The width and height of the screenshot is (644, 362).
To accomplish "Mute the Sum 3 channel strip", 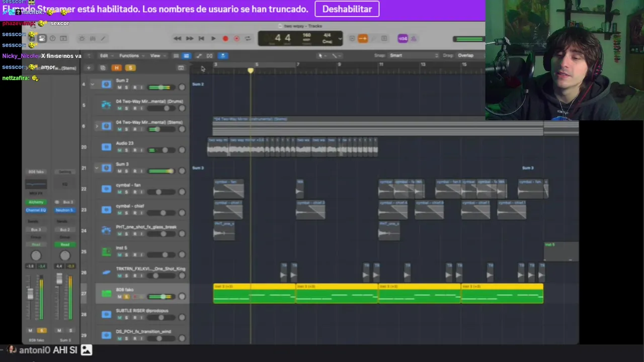I will coord(59,330).
